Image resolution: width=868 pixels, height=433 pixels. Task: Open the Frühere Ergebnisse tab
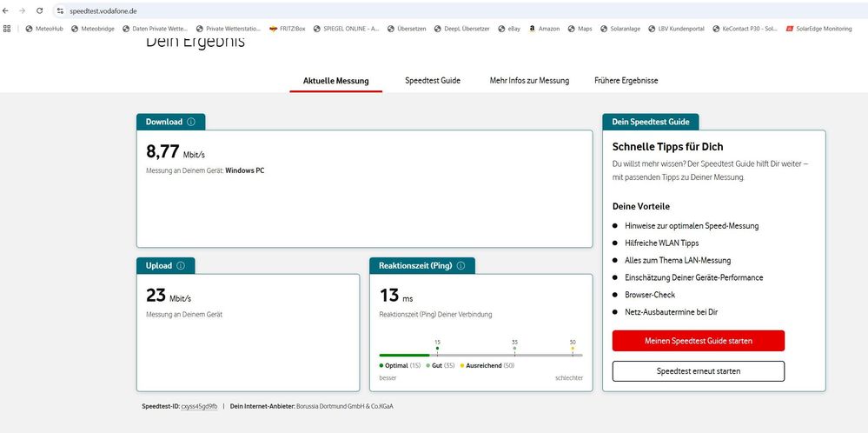tap(626, 81)
